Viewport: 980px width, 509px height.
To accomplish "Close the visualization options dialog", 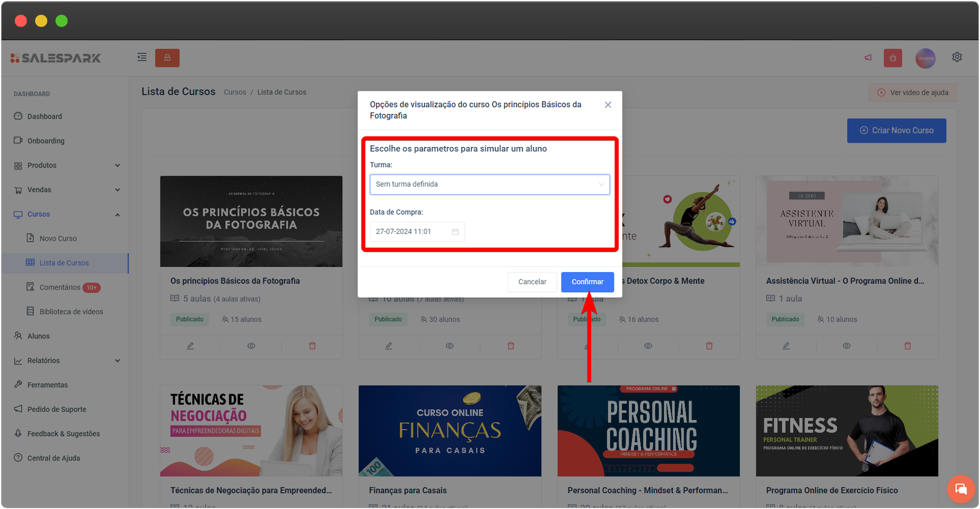I will (x=608, y=105).
